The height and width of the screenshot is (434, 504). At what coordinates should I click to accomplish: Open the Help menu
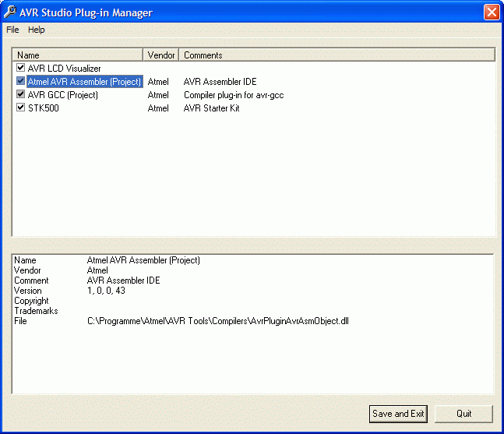(36, 30)
